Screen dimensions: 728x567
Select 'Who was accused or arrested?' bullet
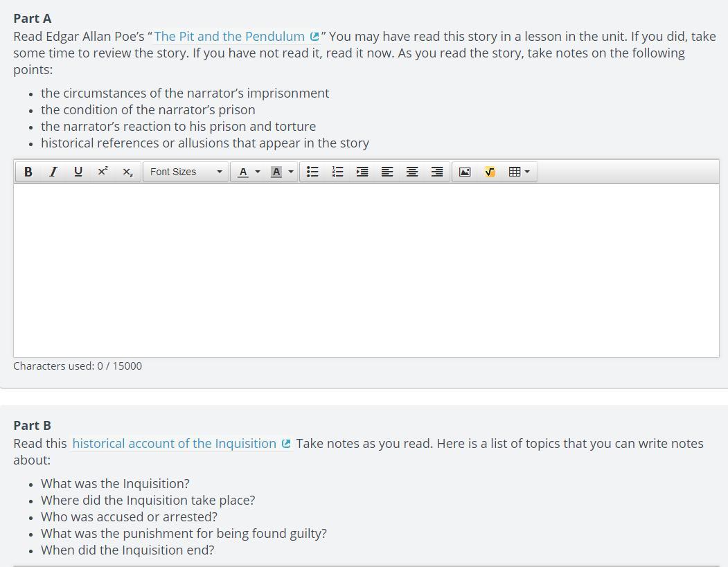129,517
